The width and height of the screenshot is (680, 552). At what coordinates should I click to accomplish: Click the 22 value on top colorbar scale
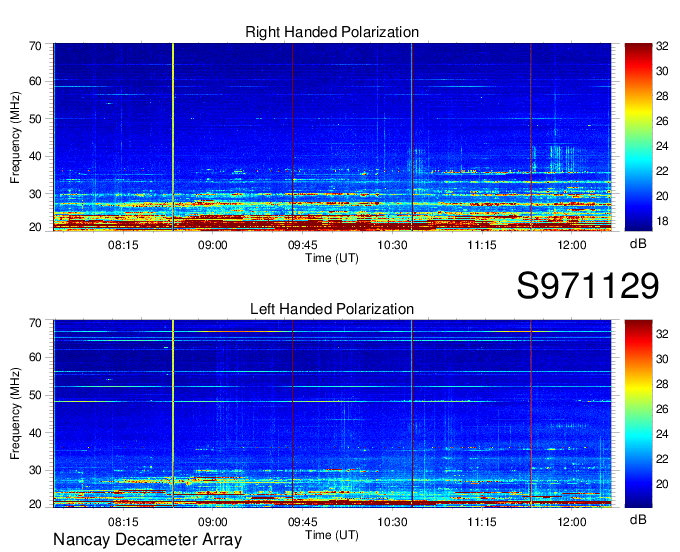[662, 171]
